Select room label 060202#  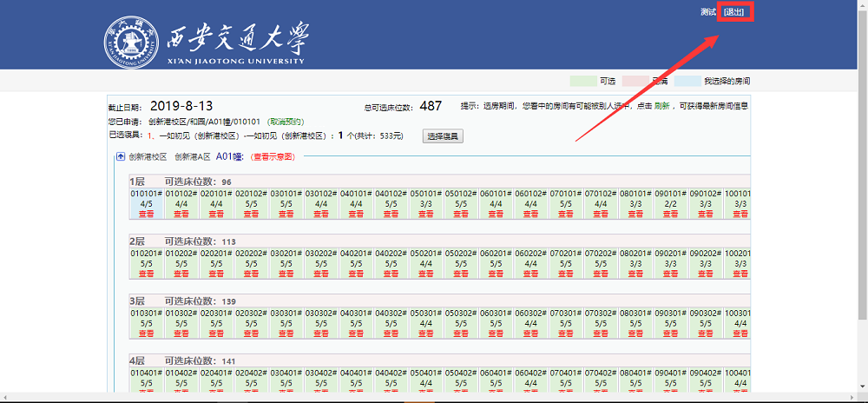point(530,254)
